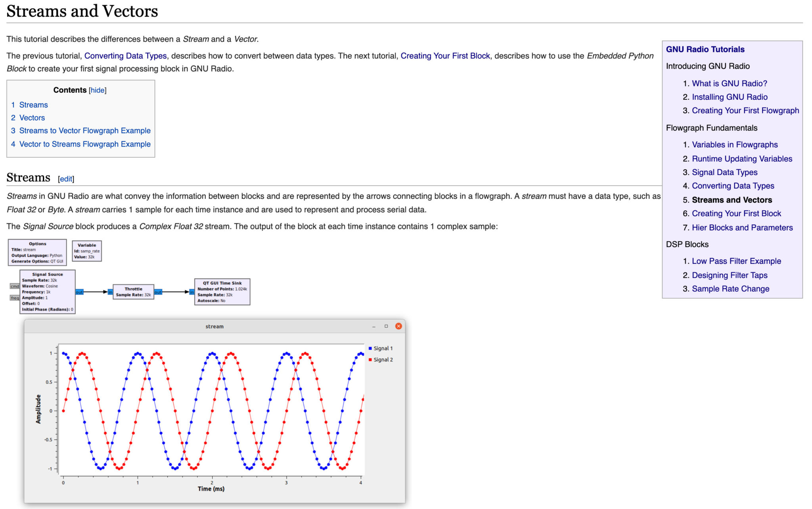The height and width of the screenshot is (509, 812).
Task: Click the freq port on Signal Source
Action: click(14, 298)
